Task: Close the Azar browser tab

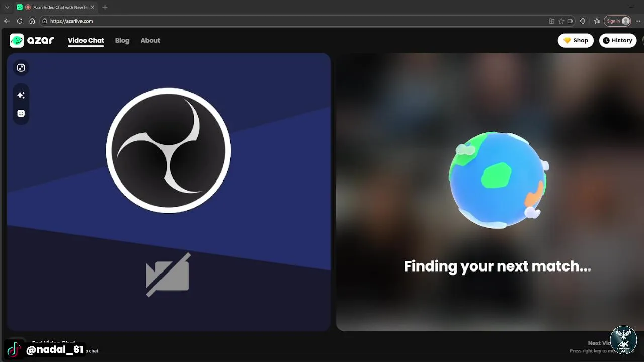Action: (94, 7)
